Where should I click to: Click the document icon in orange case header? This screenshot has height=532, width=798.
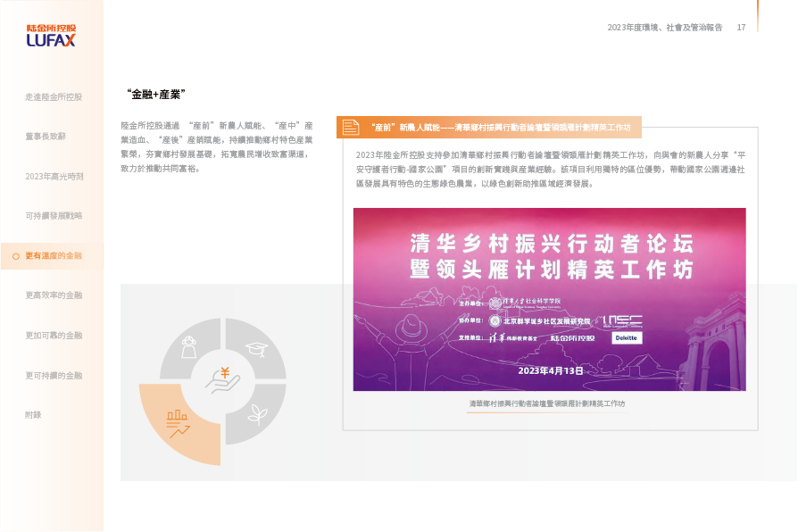(x=351, y=128)
